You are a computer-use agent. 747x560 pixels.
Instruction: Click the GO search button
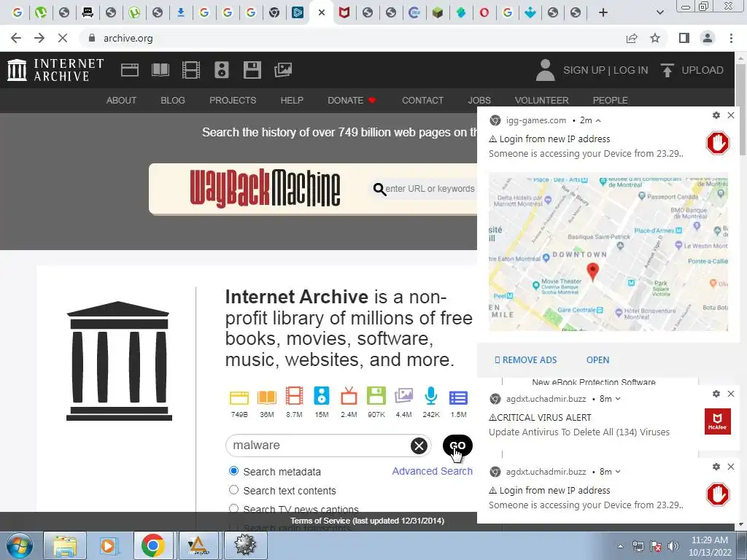pos(457,446)
